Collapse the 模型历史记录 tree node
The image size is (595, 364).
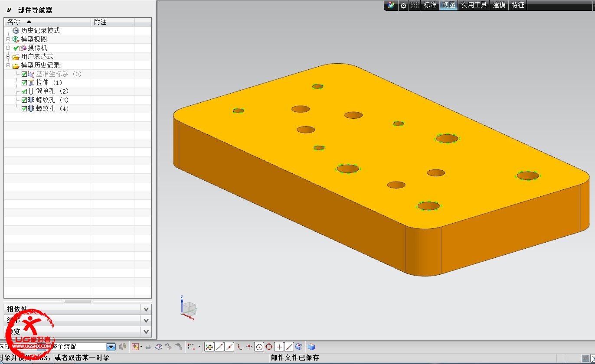tap(8, 65)
